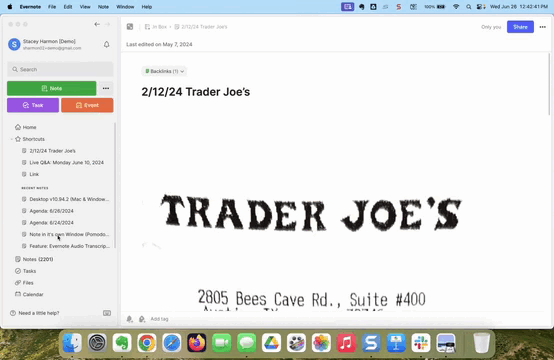This screenshot has width=554, height=360.
Task: Open keyboard shortcuts icon in sidebar footer
Action: (x=107, y=313)
